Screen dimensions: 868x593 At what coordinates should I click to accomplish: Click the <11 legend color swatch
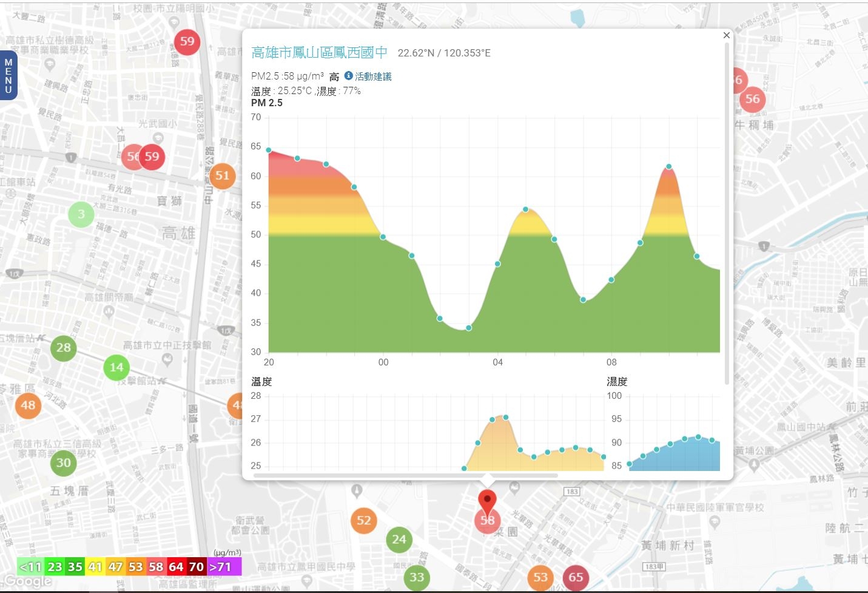30,567
